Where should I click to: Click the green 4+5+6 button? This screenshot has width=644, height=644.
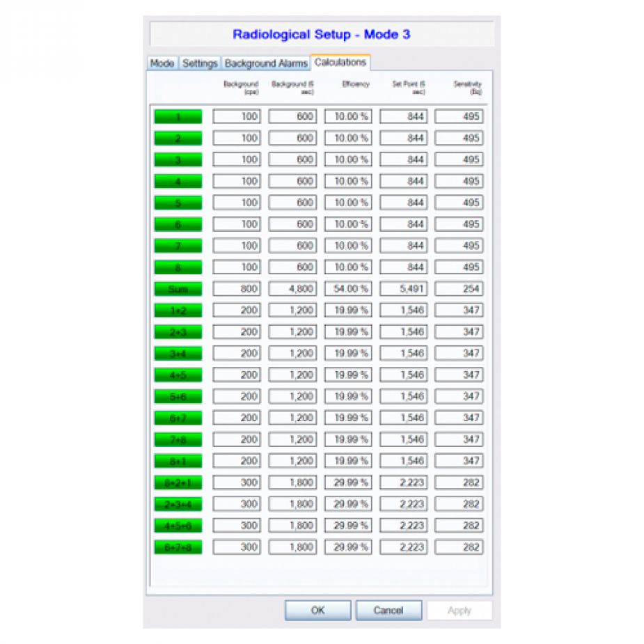(x=178, y=526)
